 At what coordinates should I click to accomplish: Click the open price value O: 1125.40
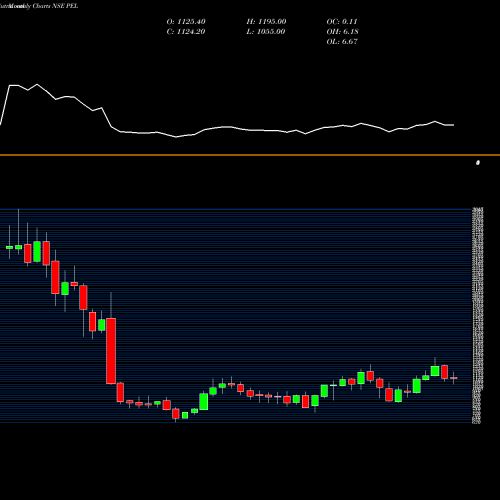(186, 22)
